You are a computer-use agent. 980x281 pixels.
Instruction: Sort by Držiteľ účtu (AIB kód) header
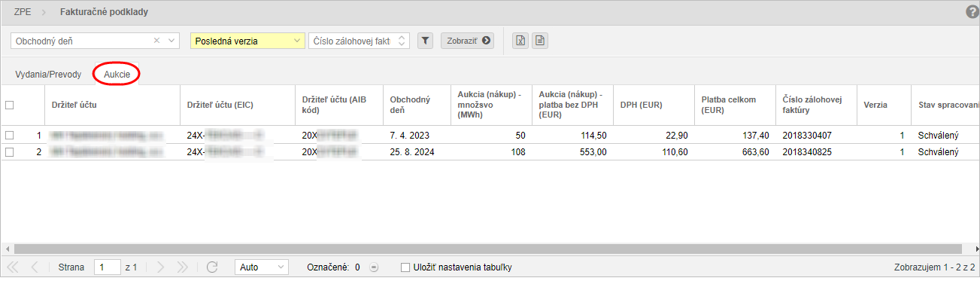click(x=339, y=105)
